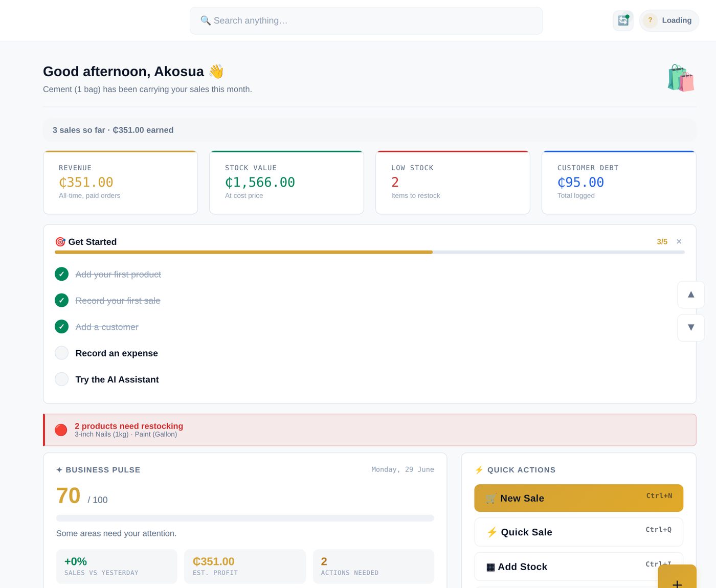Open the Revenue card

121,183
